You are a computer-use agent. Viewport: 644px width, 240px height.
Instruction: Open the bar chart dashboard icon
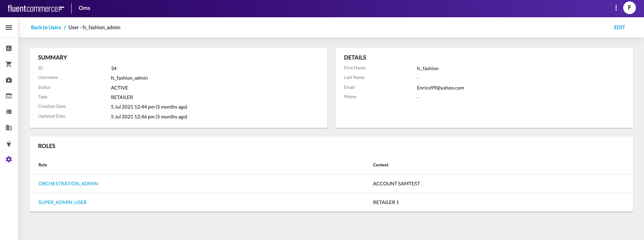(9, 48)
